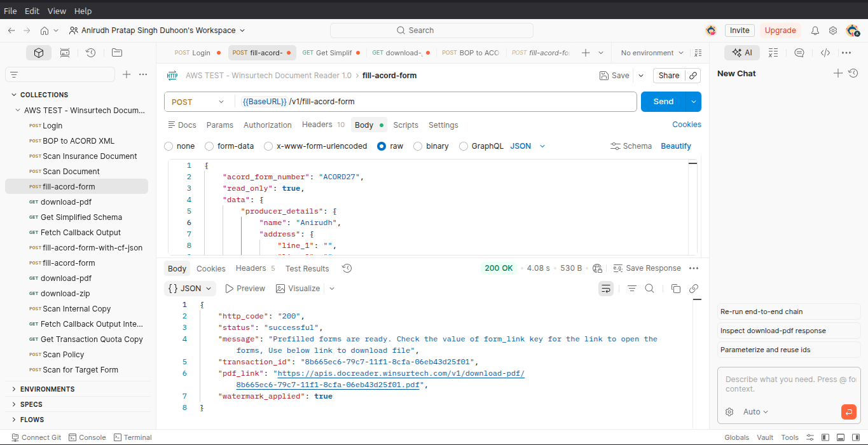Click the link icon in the Share button
This screenshot has width=868, height=445.
[693, 75]
